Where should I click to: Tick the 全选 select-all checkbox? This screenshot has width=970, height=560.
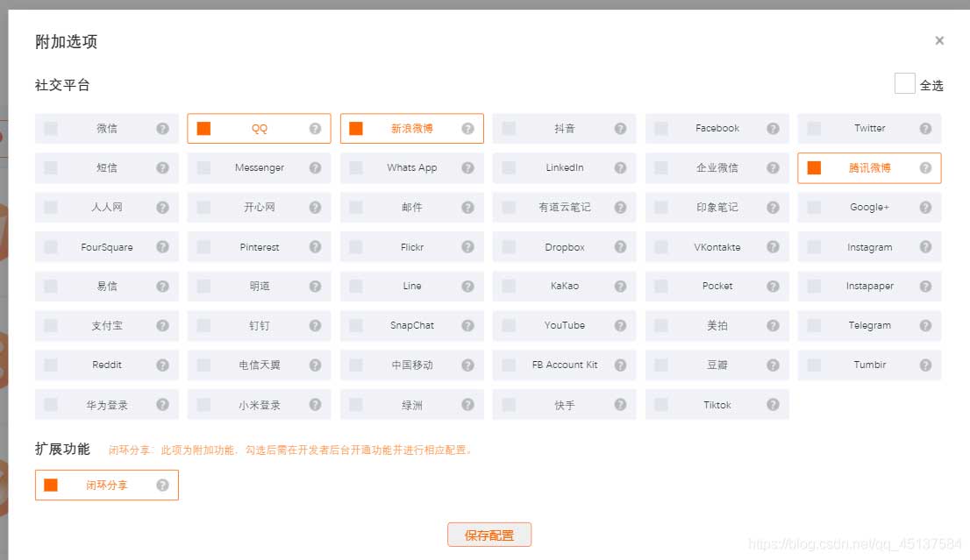[904, 83]
